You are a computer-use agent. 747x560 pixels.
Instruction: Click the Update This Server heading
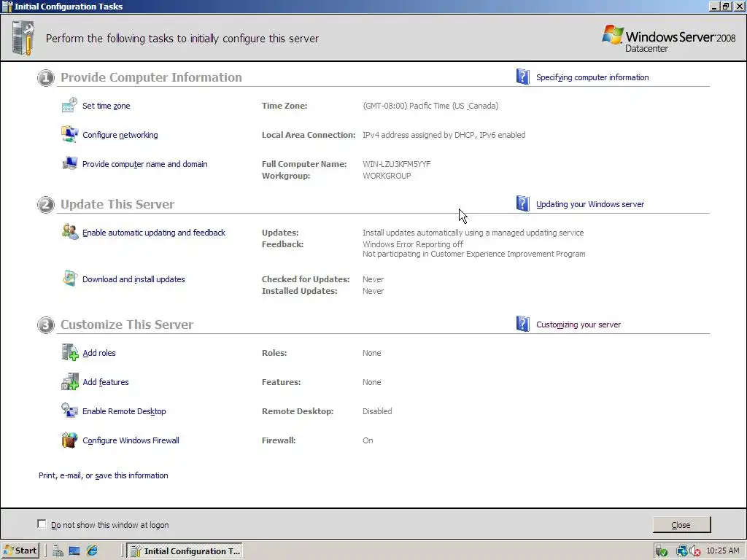click(117, 204)
